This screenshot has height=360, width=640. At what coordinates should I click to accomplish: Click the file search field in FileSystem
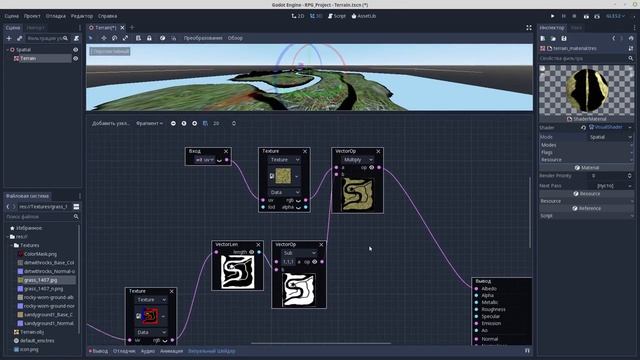point(42,217)
